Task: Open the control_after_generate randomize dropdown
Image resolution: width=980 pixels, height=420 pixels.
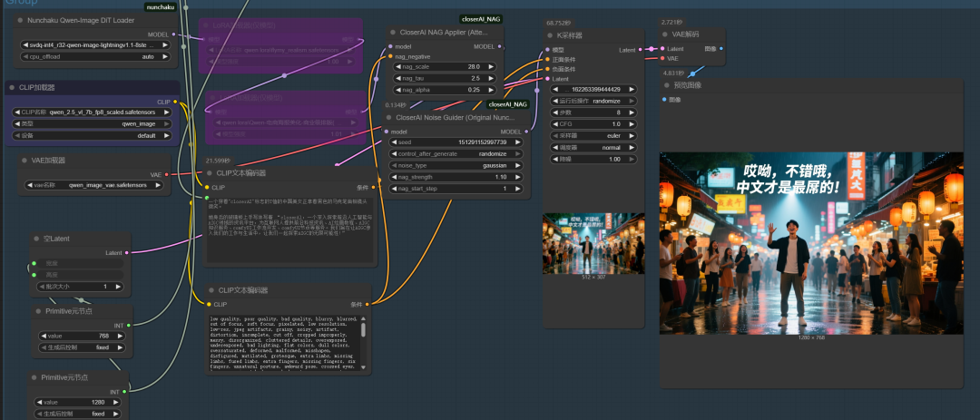Action: tap(456, 153)
